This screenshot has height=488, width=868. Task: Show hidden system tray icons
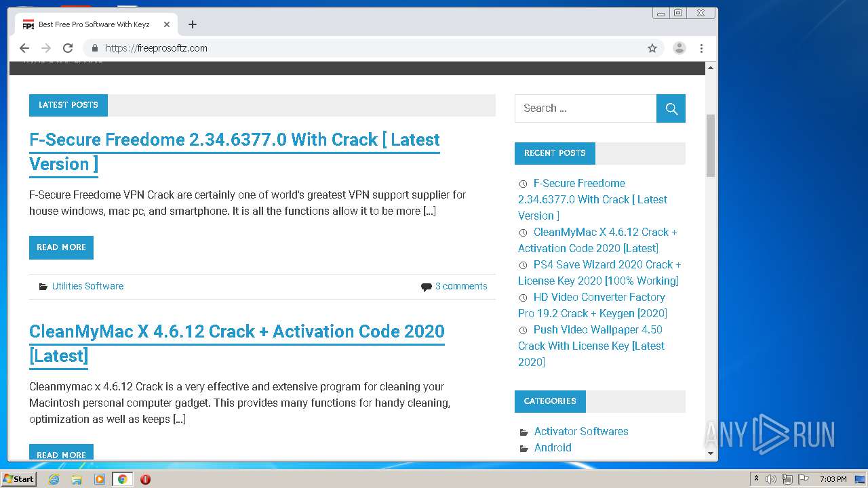pos(756,479)
